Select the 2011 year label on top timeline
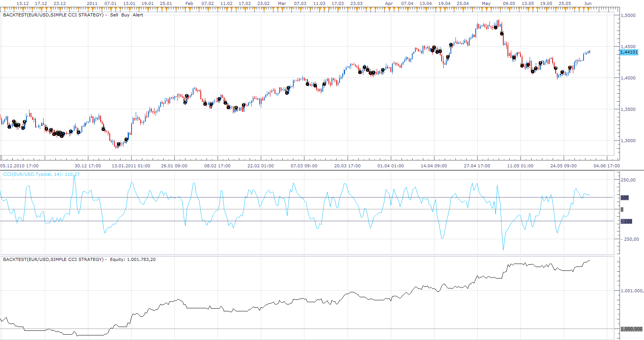Viewport: 644px width, 340px height. [x=92, y=3]
